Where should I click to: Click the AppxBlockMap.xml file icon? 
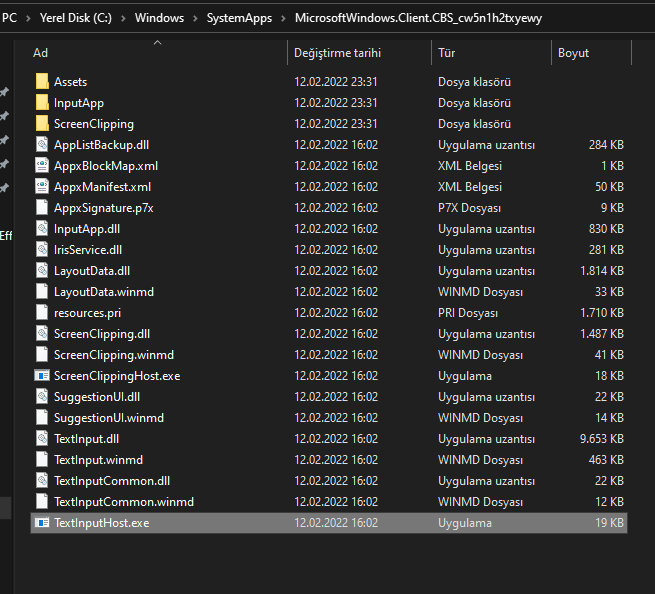[x=42, y=165]
